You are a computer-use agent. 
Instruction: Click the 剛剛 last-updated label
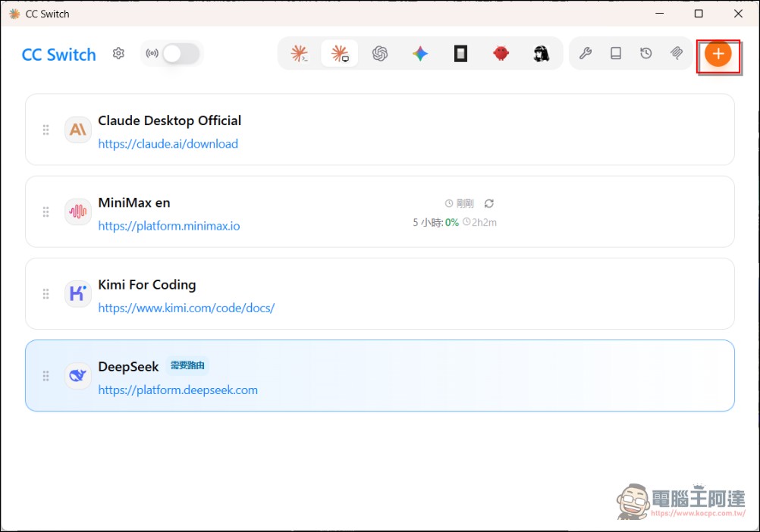[x=465, y=203]
